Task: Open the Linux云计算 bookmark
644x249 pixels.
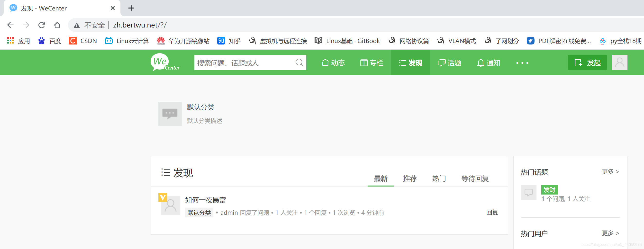Action: click(127, 41)
